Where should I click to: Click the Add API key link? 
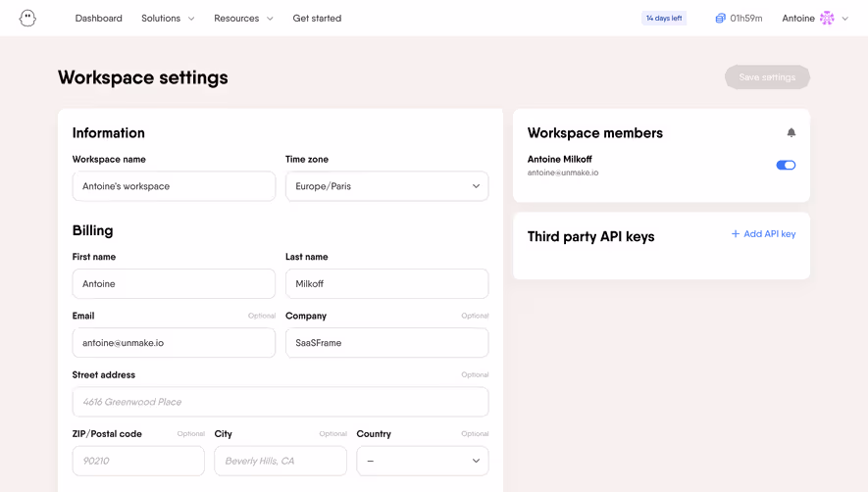coord(763,234)
